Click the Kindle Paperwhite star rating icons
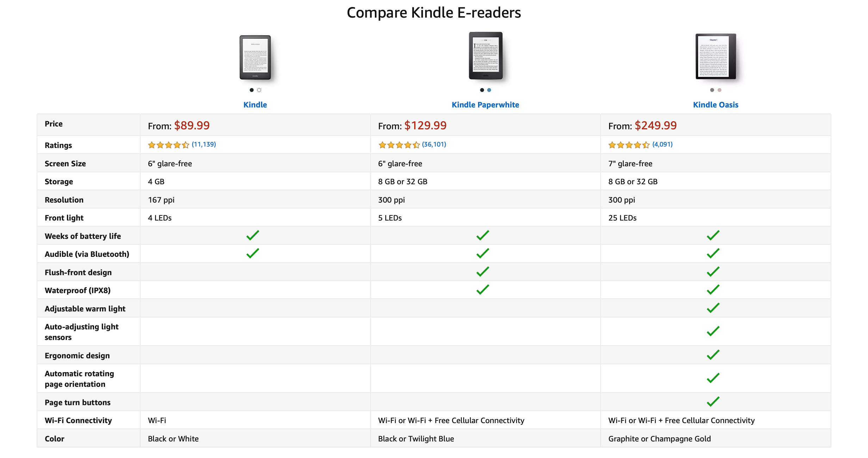 (399, 145)
